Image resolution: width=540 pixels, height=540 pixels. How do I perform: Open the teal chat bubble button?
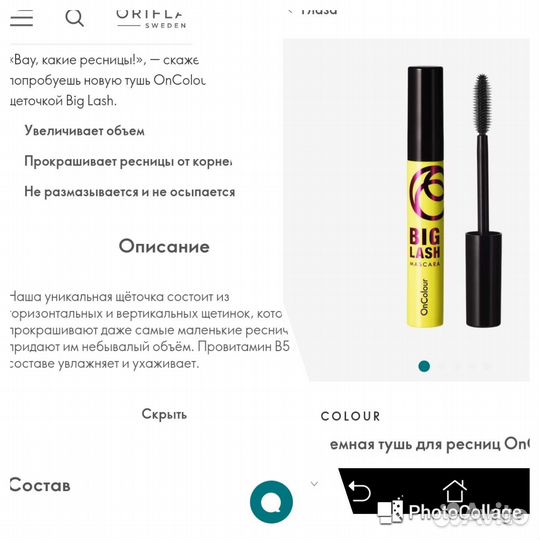pos(271,502)
